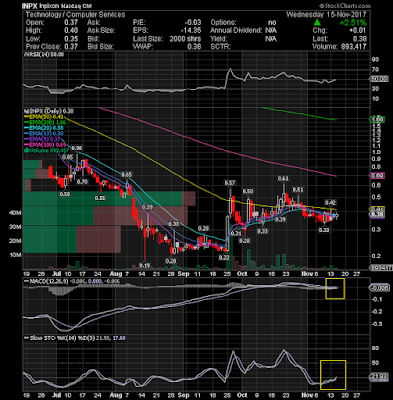Viewport: 393px width, 400px height.
Task: Click the Options value no
Action: pyautogui.click(x=272, y=23)
